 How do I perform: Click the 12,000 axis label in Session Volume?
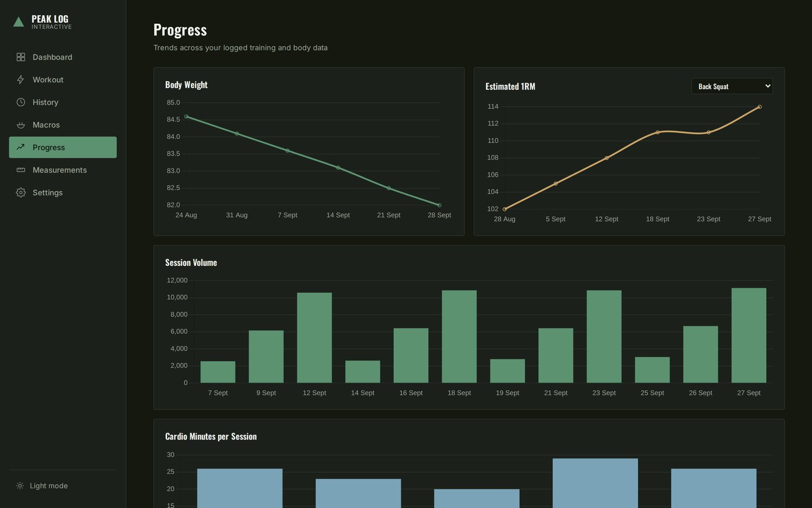[x=177, y=280]
